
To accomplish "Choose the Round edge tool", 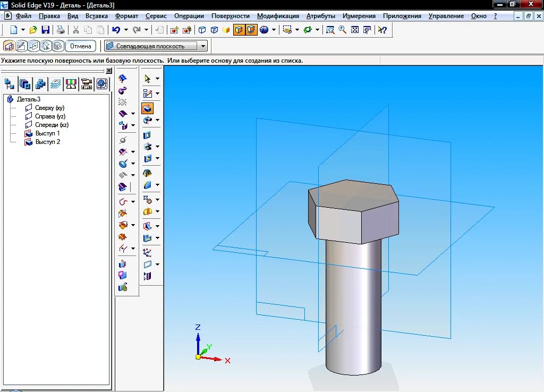I will click(x=148, y=185).
